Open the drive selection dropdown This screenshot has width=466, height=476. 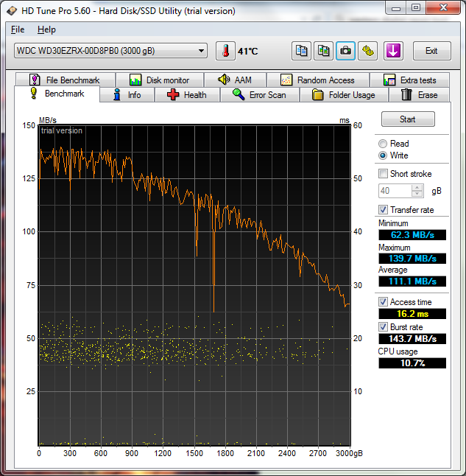(x=110, y=51)
